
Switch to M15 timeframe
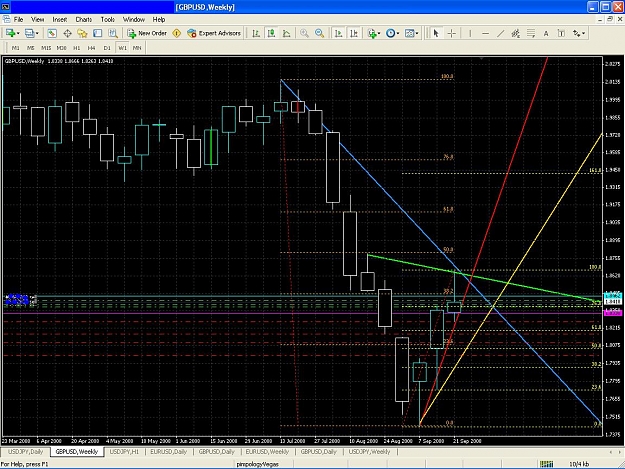click(46, 48)
